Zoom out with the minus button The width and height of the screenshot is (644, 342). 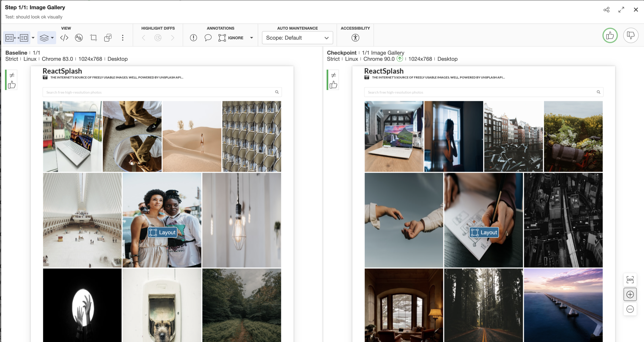click(630, 309)
